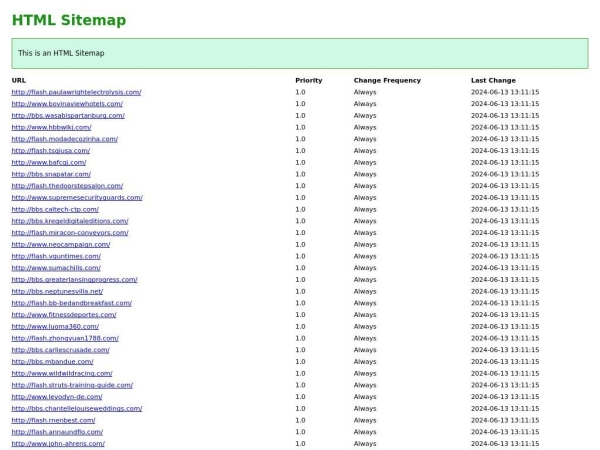Open the www.wildwildracing.com link
Image resolution: width=600 pixels, height=450 pixels.
(x=62, y=373)
